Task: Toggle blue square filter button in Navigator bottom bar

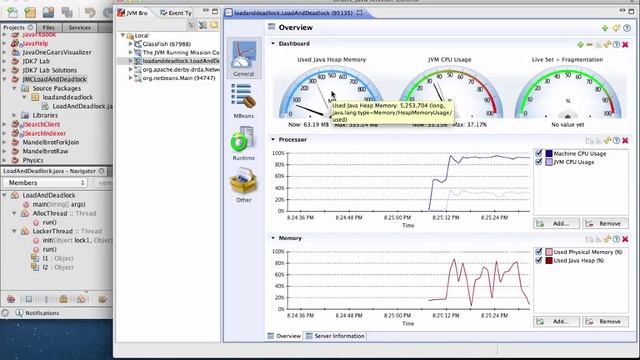Action: (x=29, y=299)
